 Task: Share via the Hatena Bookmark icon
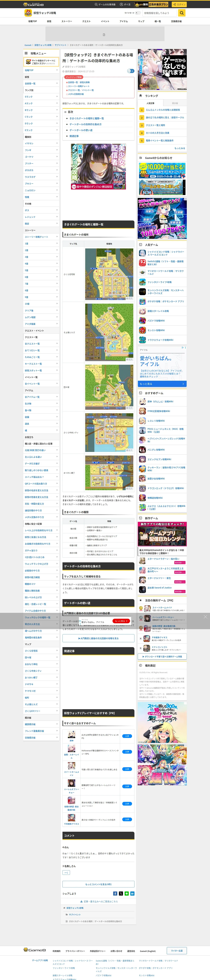point(132,894)
